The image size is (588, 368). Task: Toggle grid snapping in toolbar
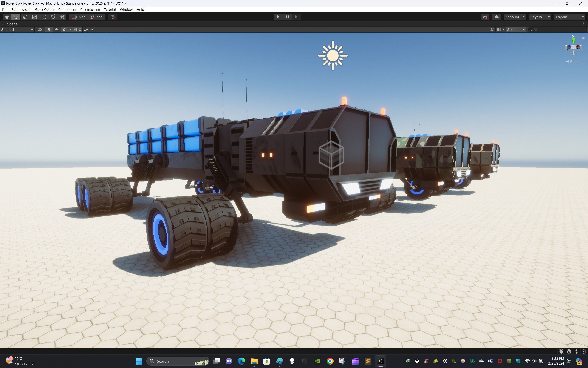tap(113, 17)
